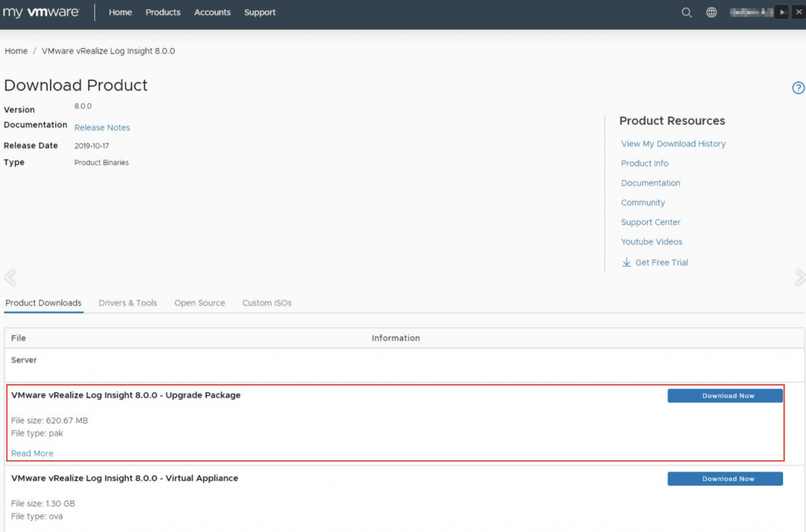Select the Custom ISOs tab
806x532 pixels.
click(267, 303)
